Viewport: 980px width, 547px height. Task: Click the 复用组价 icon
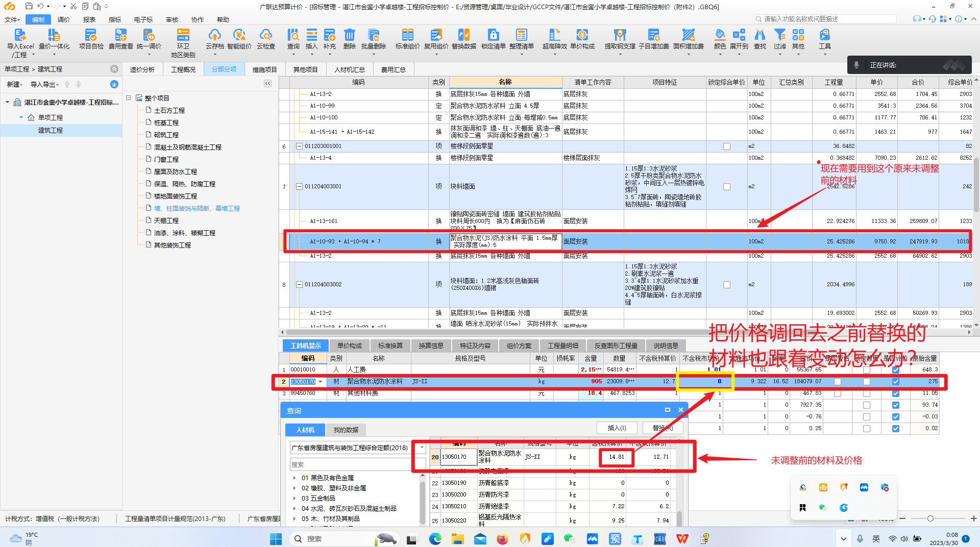[x=436, y=39]
